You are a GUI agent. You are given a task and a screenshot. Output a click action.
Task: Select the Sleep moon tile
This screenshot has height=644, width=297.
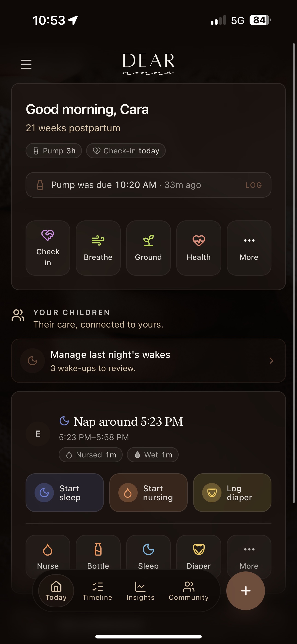tap(148, 556)
